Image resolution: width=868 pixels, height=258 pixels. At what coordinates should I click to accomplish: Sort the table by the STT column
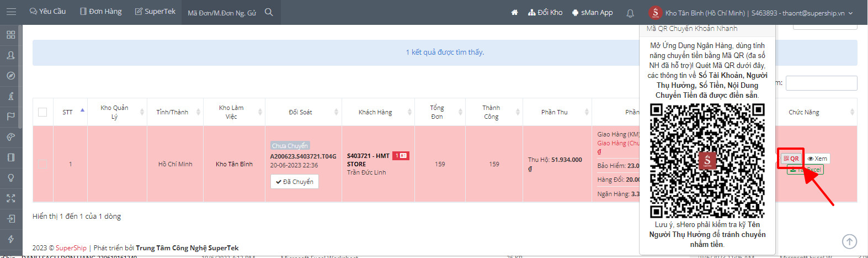point(70,112)
